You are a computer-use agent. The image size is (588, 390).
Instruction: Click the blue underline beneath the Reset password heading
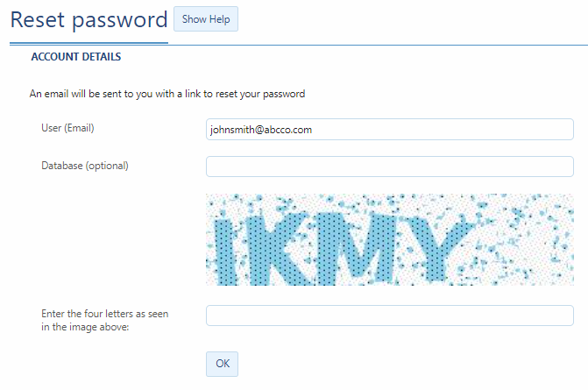coord(88,43)
